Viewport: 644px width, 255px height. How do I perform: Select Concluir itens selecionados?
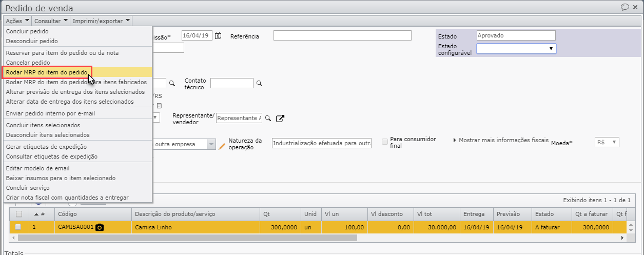click(77, 125)
